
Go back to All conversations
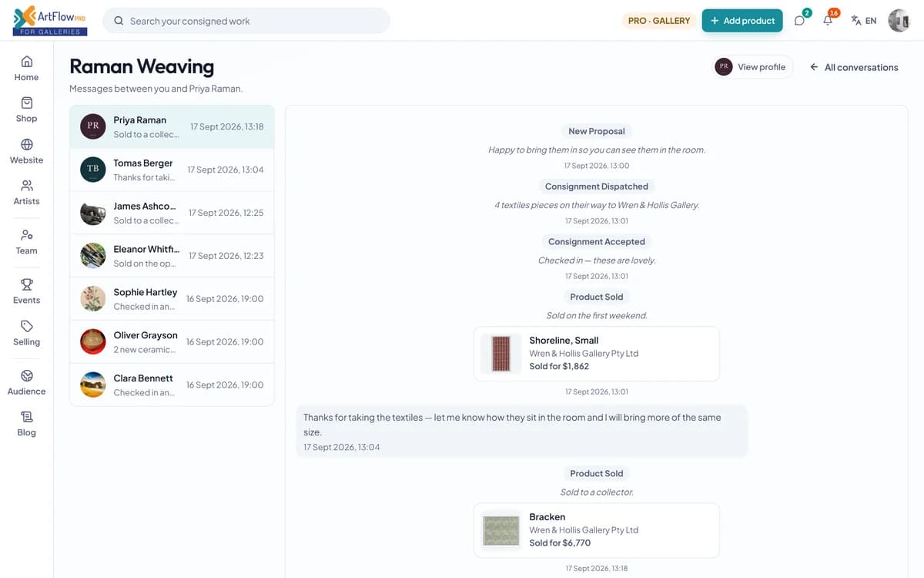[854, 67]
